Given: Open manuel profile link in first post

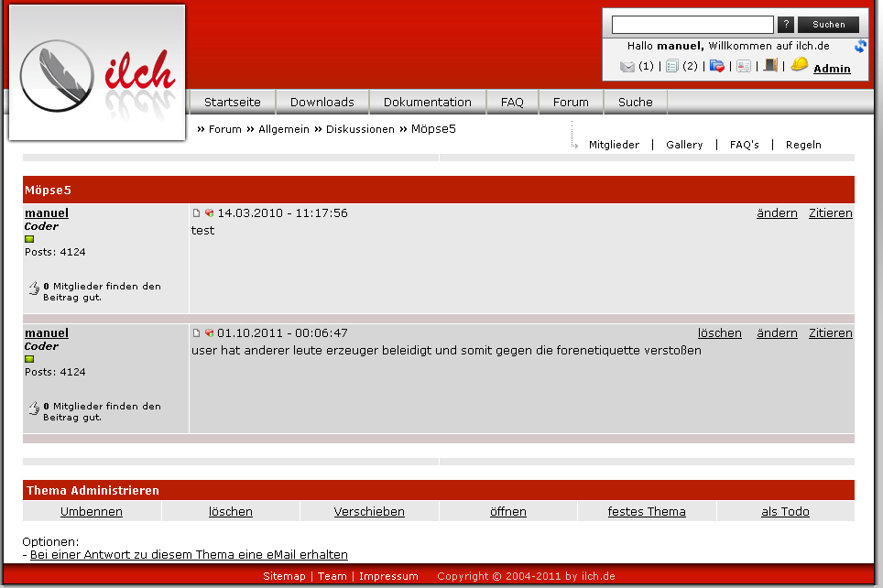Looking at the screenshot, I should (47, 212).
